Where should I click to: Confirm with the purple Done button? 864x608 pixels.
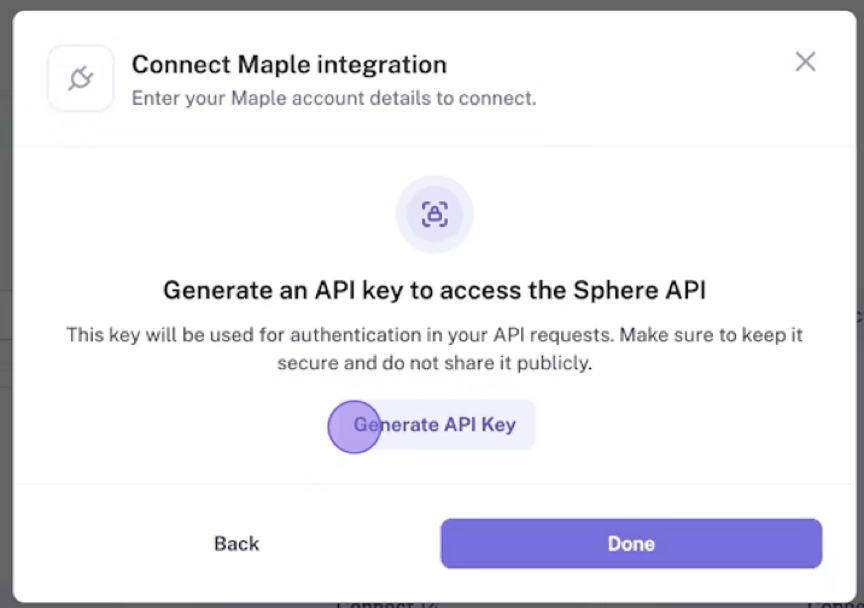point(631,543)
